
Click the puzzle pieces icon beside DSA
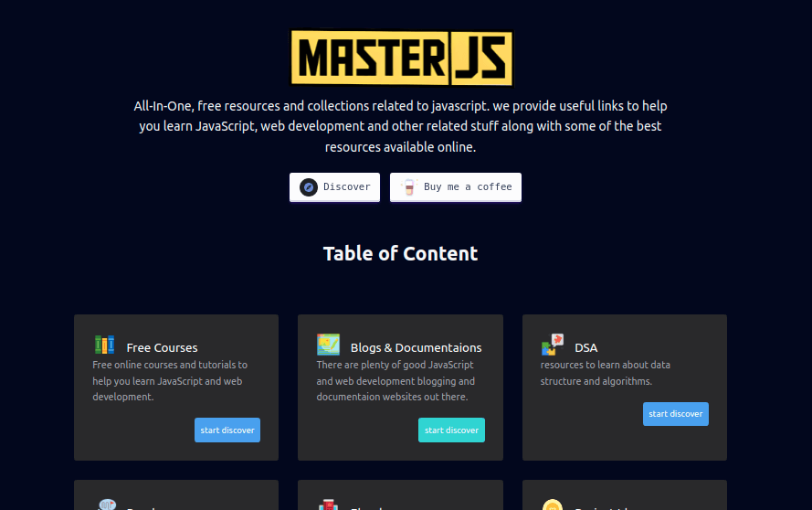coord(552,345)
